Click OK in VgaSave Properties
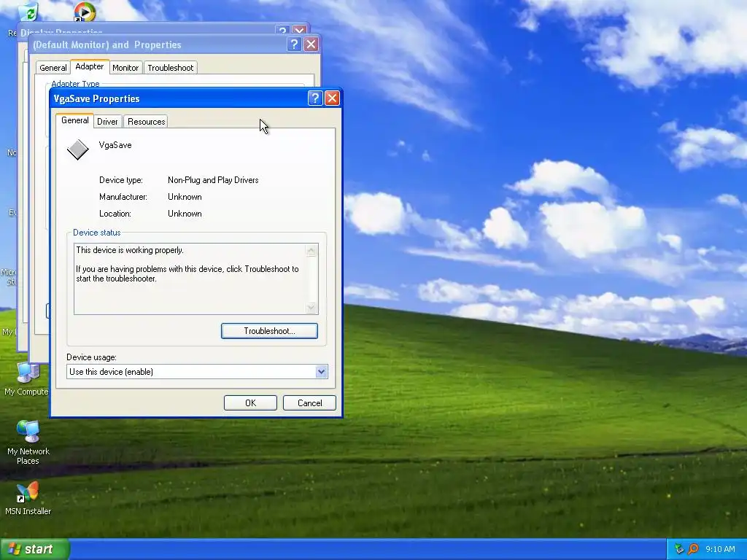The width and height of the screenshot is (747, 560). pos(251,402)
